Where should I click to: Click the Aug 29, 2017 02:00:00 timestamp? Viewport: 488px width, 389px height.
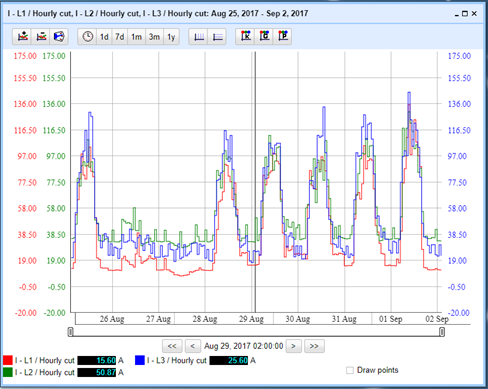coord(243,346)
